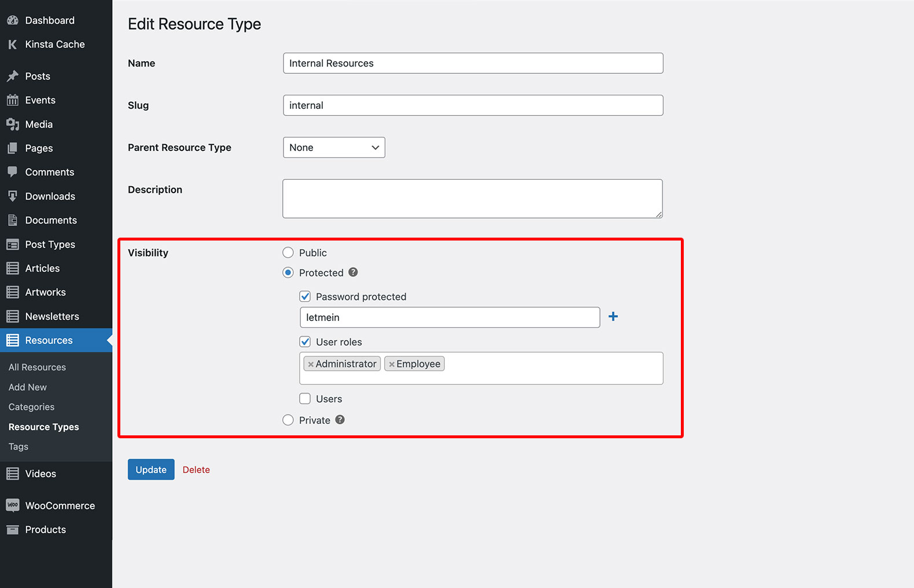The image size is (914, 588).
Task: Click the Posts pushpin icon
Action: (x=13, y=76)
